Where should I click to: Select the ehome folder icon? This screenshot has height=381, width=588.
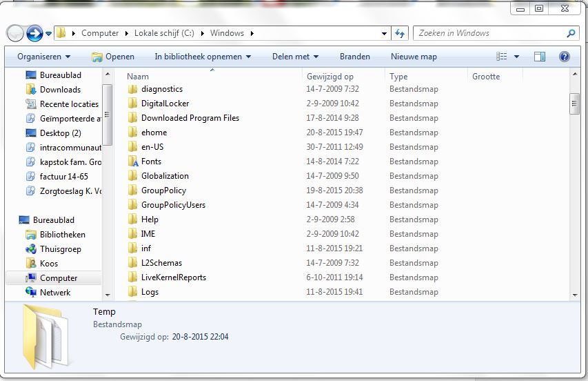pos(132,132)
